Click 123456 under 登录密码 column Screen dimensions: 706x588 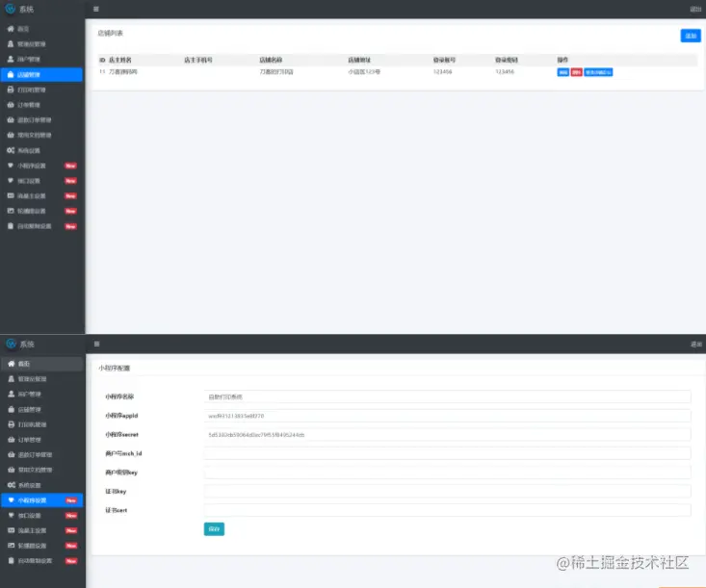505,71
